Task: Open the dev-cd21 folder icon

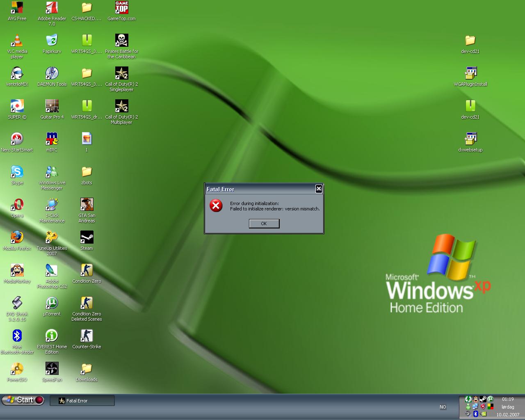Action: 470,44
